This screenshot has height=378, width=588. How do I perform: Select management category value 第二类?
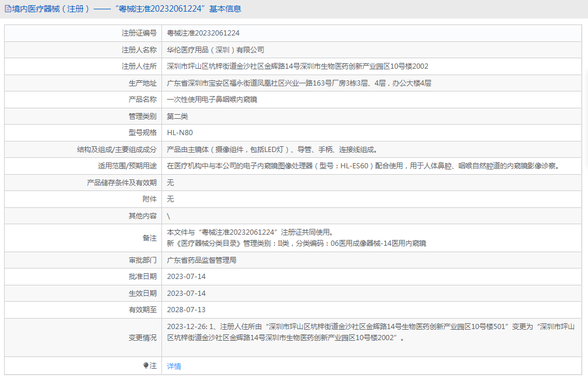pos(177,116)
